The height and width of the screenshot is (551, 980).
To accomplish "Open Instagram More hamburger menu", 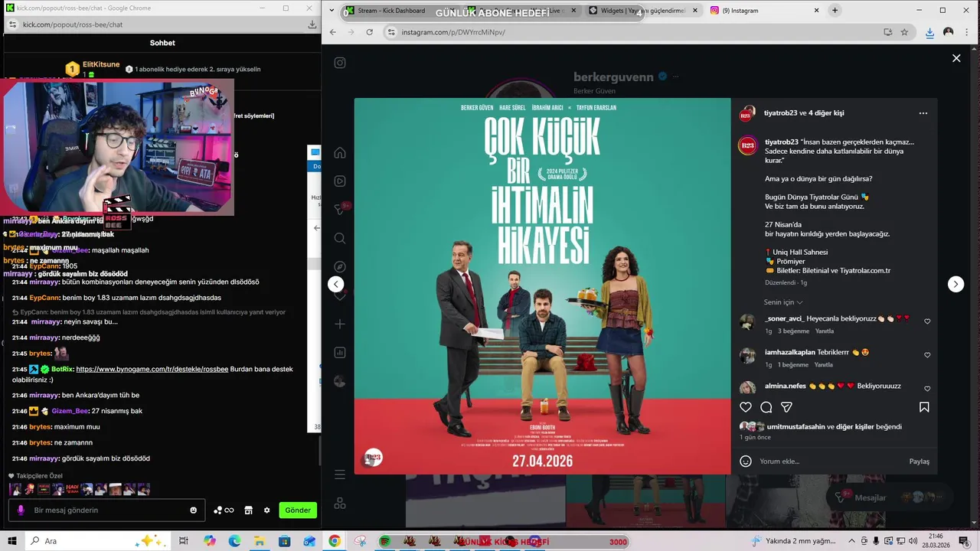I will point(340,474).
